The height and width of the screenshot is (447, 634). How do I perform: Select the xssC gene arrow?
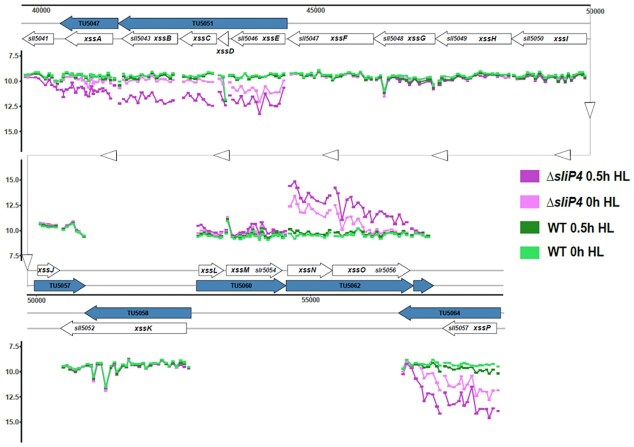click(199, 39)
